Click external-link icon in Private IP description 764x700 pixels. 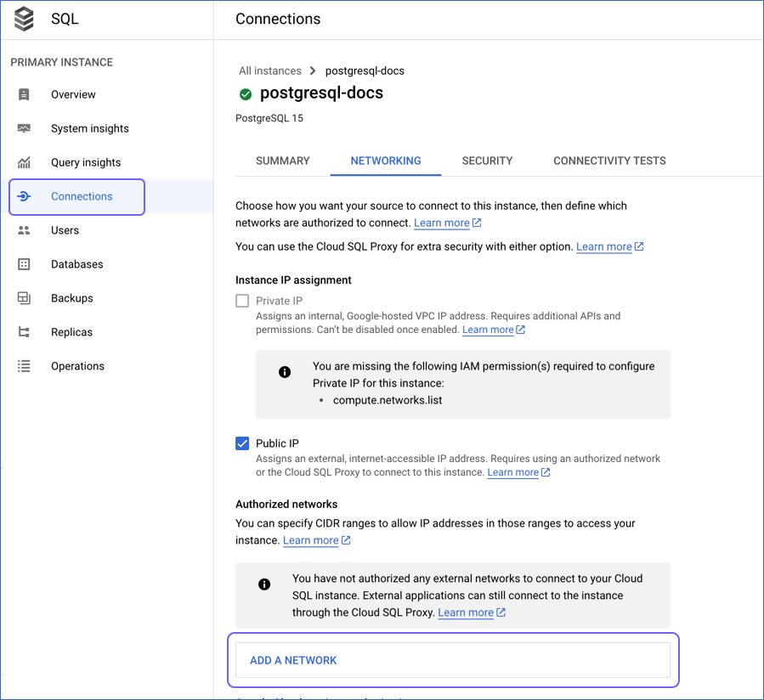520,330
